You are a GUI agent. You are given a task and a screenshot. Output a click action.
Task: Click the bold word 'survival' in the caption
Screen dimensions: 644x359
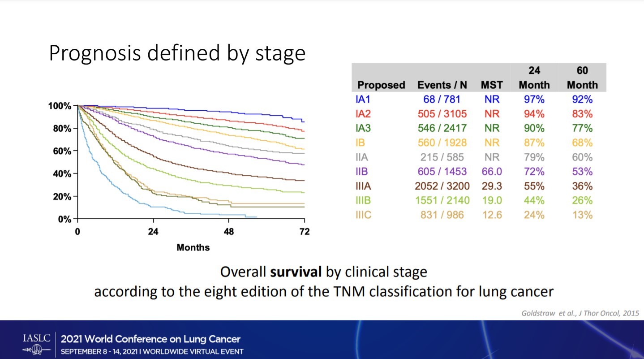tap(295, 272)
